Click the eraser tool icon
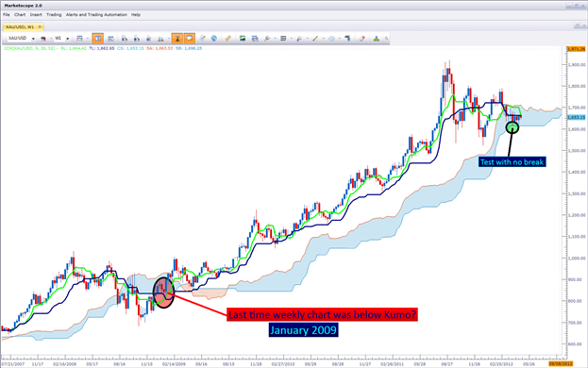The width and height of the screenshot is (588, 368). pos(362,39)
